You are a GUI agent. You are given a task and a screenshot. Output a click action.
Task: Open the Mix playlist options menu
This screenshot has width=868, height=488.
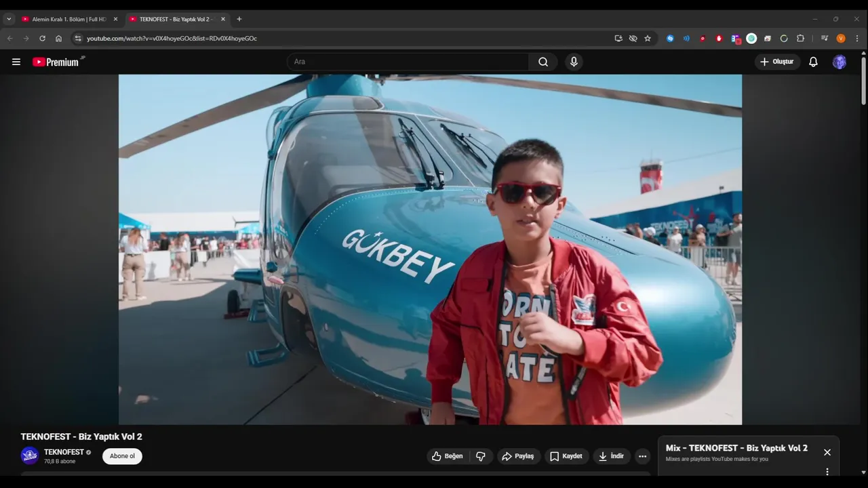(827, 471)
